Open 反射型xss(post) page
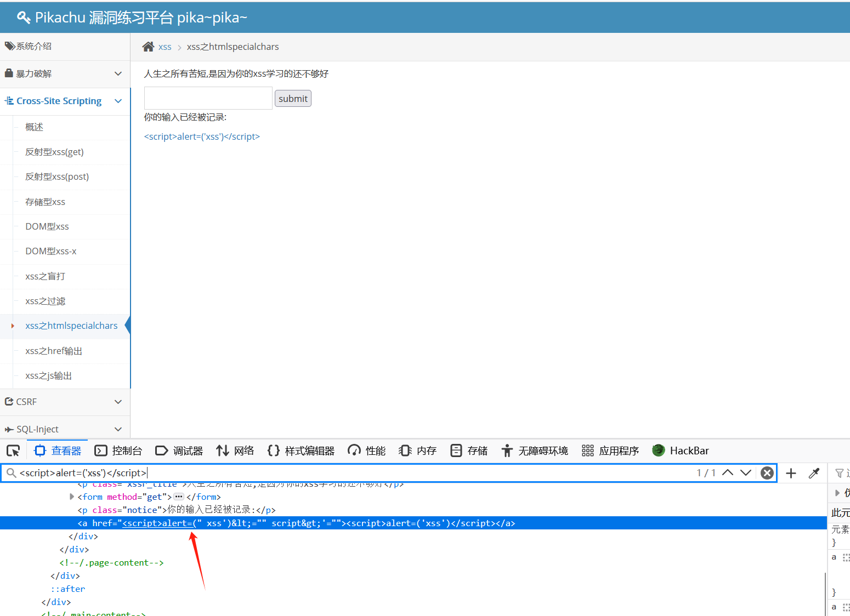Viewport: 850px width, 616px height. [x=57, y=176]
